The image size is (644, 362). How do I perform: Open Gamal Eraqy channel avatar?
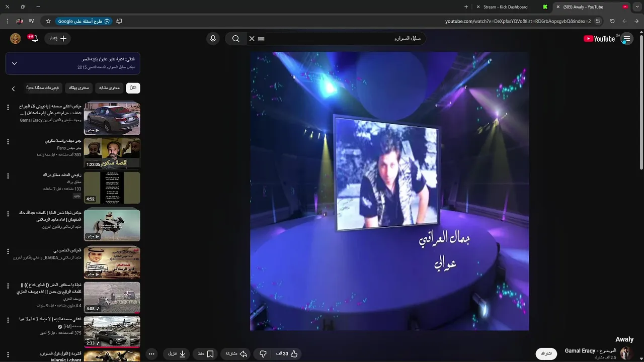pyautogui.click(x=626, y=353)
